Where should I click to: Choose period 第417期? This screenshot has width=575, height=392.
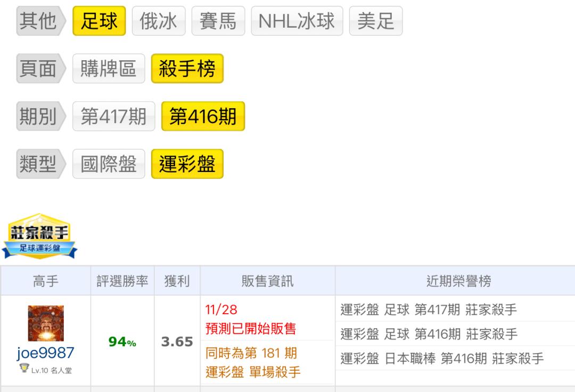coord(114,116)
